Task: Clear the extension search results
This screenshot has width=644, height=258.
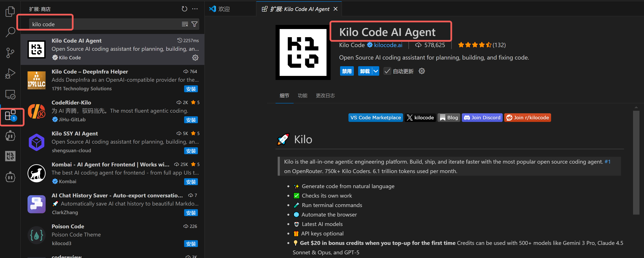Action: click(185, 24)
